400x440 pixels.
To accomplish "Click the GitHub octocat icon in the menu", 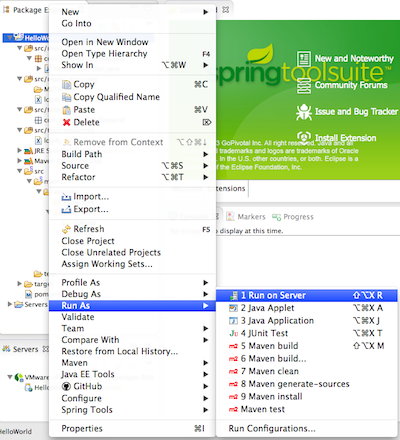I will [x=66, y=386].
